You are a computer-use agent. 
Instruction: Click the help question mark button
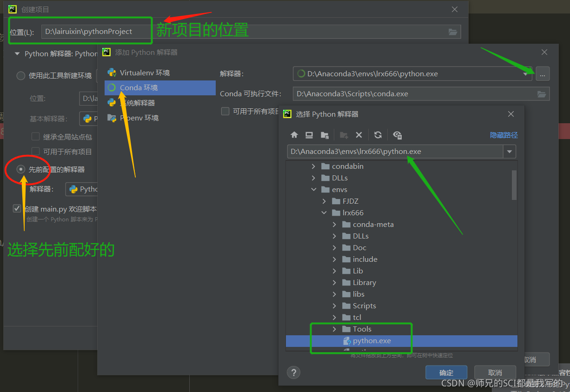293,372
